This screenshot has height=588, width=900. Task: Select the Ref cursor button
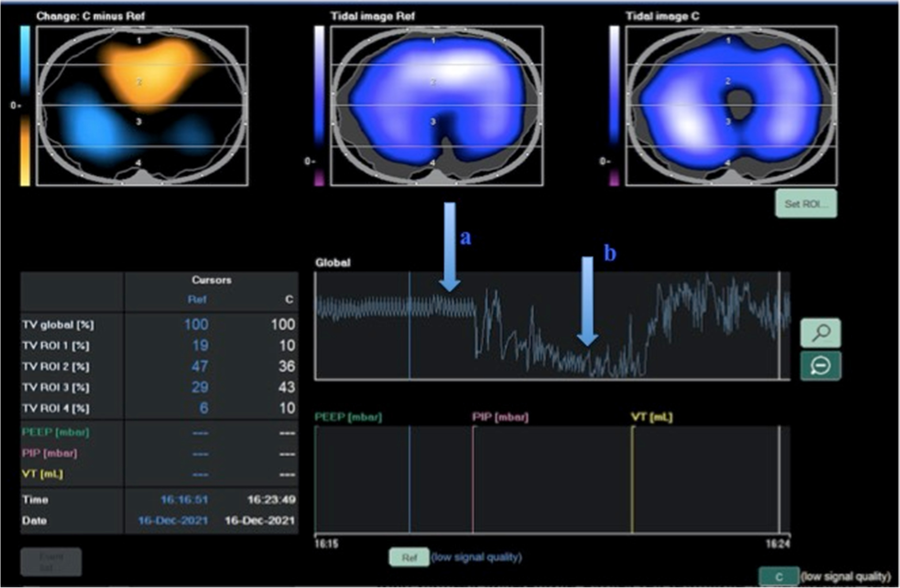point(409,557)
